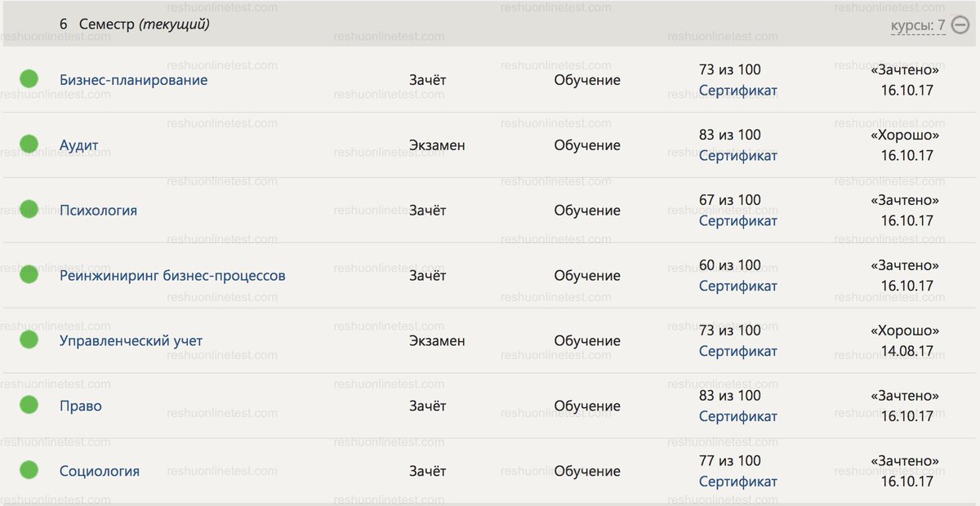The width and height of the screenshot is (980, 506).
Task: Open the Психология course
Action: coord(100,209)
